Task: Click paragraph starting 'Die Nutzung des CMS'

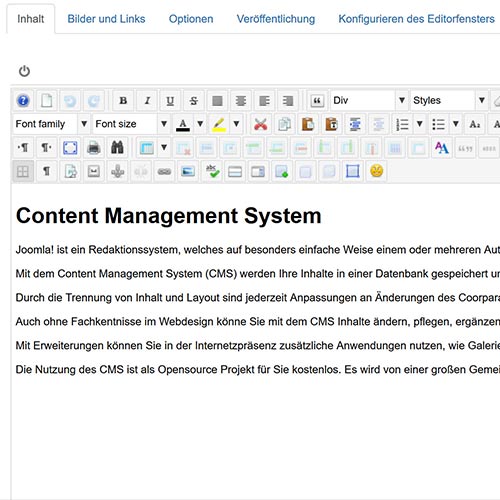Action: click(258, 370)
